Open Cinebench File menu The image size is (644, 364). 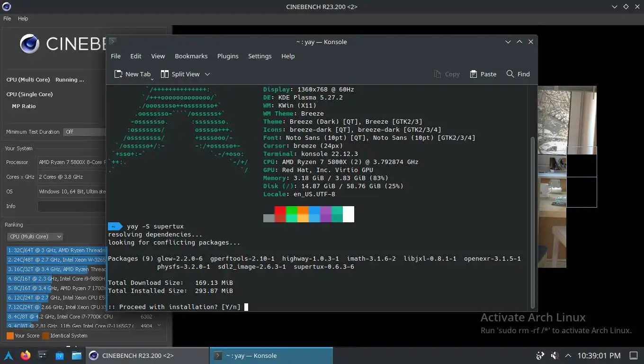pos(7,18)
